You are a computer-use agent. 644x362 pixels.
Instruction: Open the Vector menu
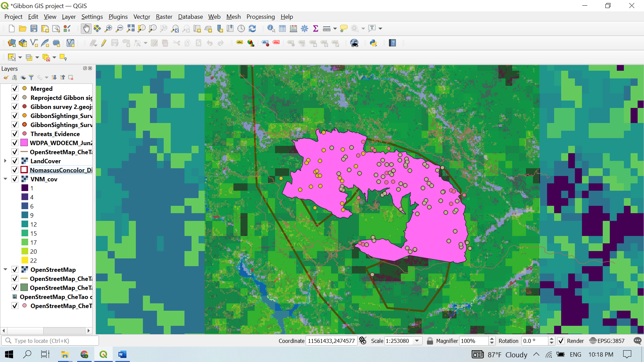[x=142, y=17]
